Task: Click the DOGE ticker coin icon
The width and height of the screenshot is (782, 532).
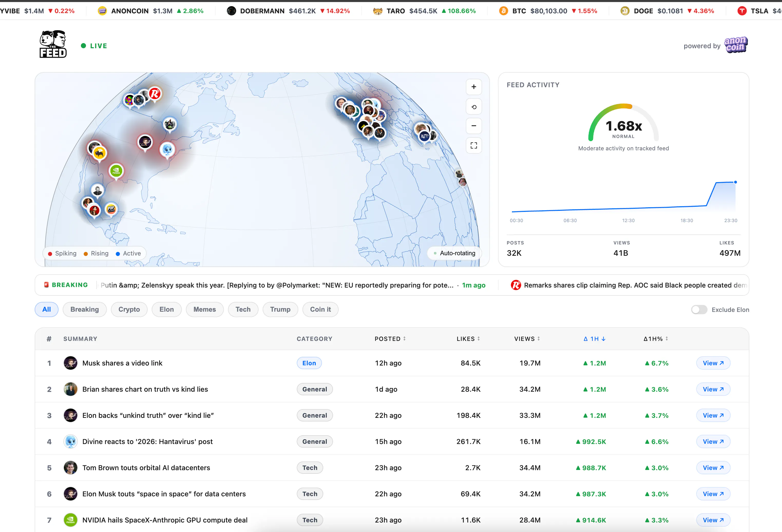Action: point(625,11)
